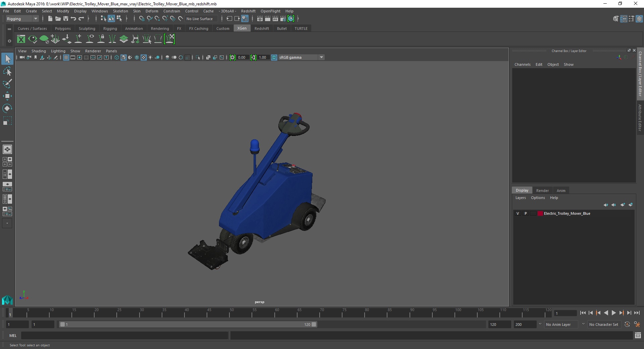Image resolution: width=644 pixels, height=349 pixels.
Task: Click the XGen window icon on the shelf
Action: coord(21,39)
